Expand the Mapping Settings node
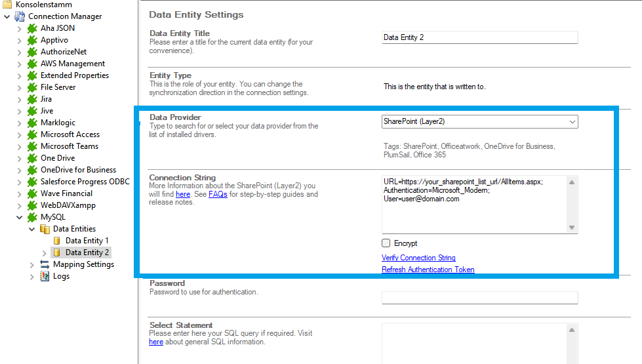 pyautogui.click(x=31, y=265)
